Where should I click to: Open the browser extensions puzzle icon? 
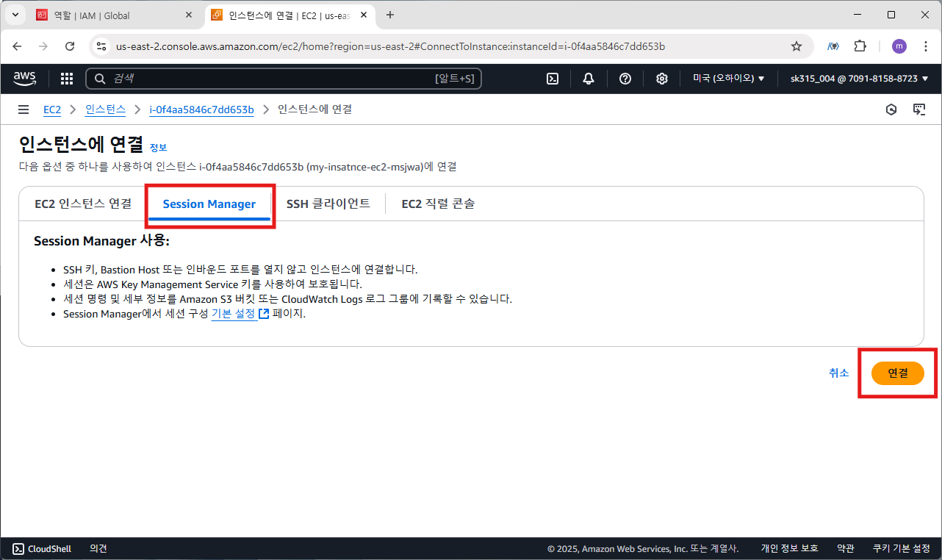tap(860, 46)
